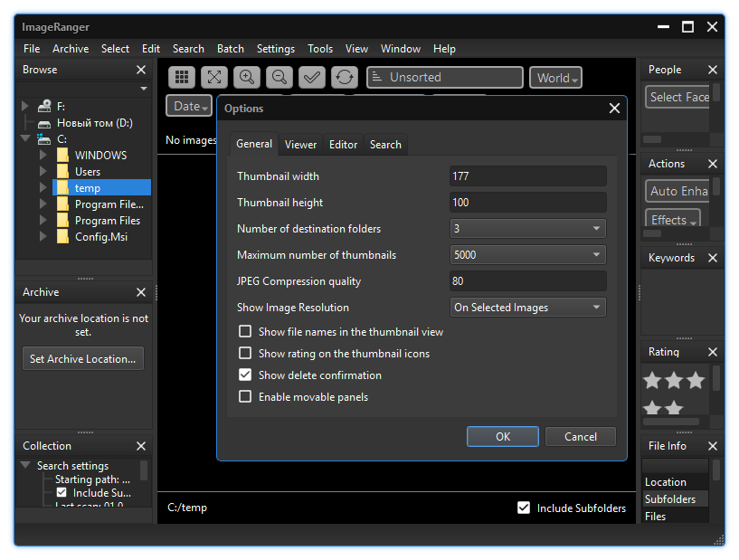Image resolution: width=739 pixels, height=560 pixels.
Task: Click the three-star rating row
Action: [x=672, y=381]
